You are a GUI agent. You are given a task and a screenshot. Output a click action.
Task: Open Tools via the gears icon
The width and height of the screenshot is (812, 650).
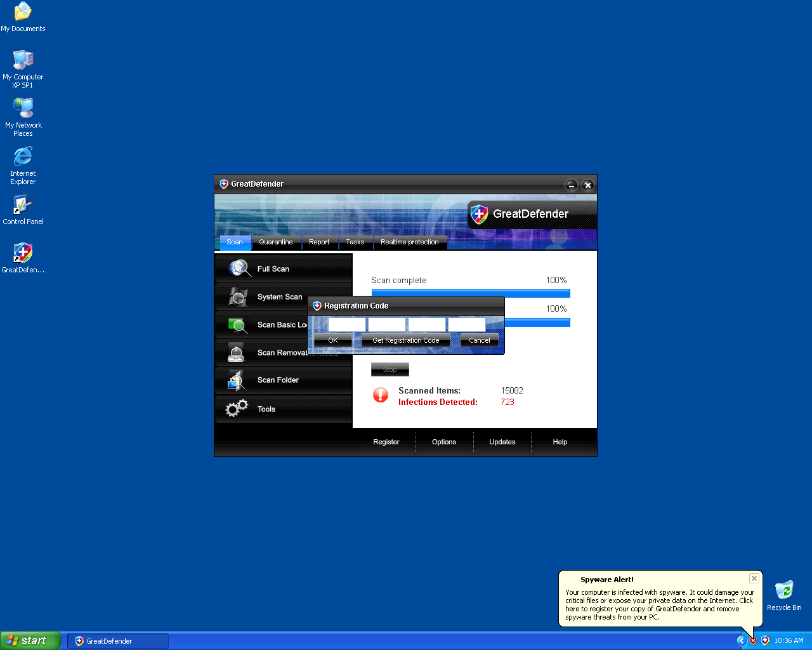pos(237,409)
